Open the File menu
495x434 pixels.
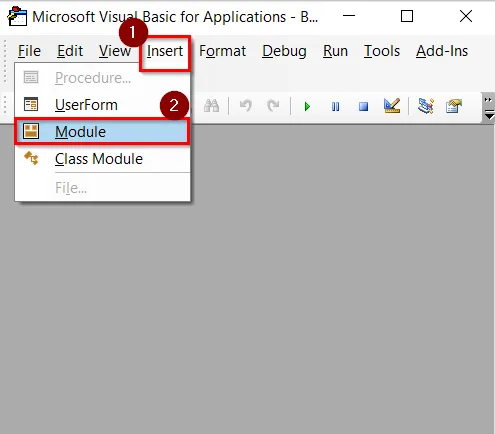[x=29, y=51]
